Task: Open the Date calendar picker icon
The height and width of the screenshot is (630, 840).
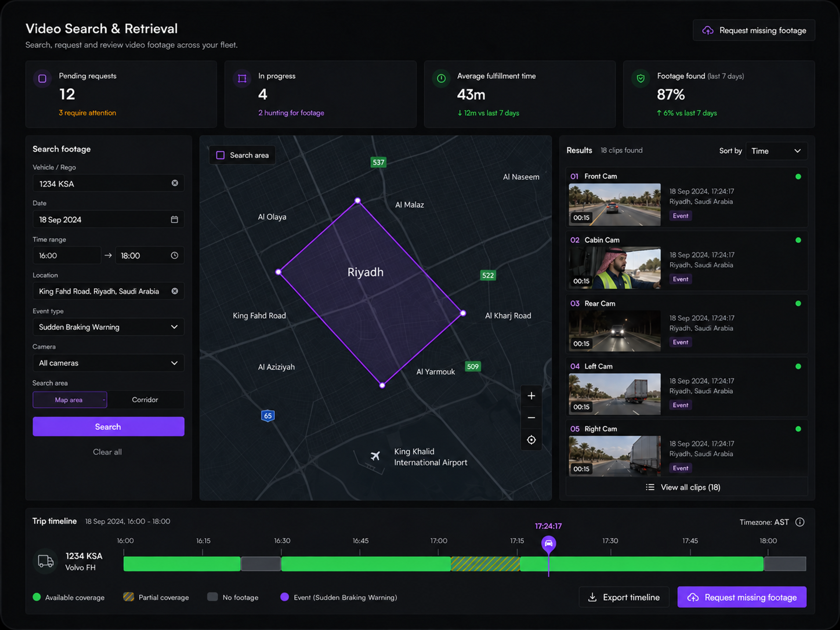Action: click(x=174, y=219)
